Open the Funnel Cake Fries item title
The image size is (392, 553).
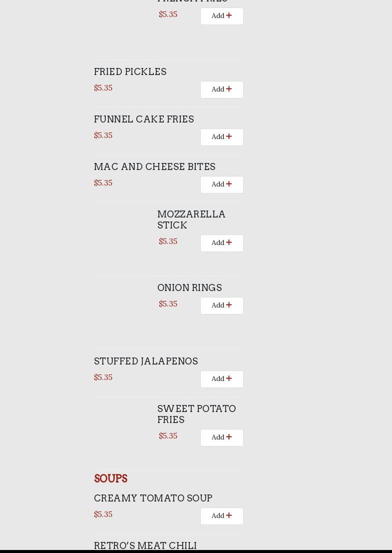pyautogui.click(x=144, y=119)
